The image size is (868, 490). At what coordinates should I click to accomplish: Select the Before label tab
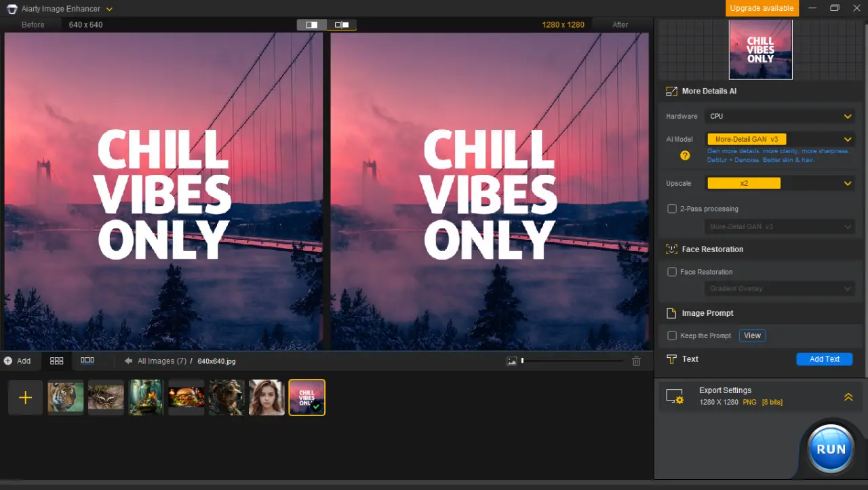click(33, 24)
